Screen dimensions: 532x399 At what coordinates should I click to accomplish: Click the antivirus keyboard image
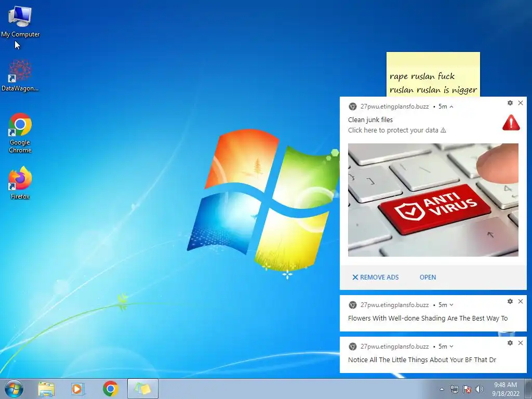(433, 200)
